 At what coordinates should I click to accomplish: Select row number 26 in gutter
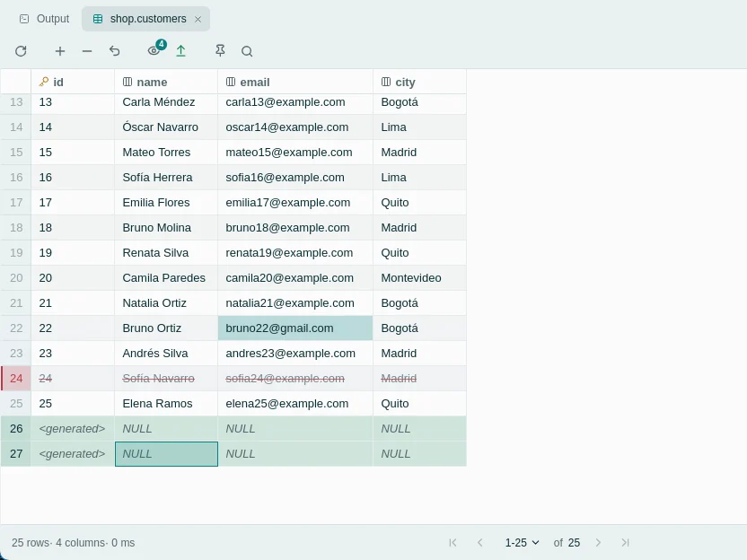click(x=16, y=429)
